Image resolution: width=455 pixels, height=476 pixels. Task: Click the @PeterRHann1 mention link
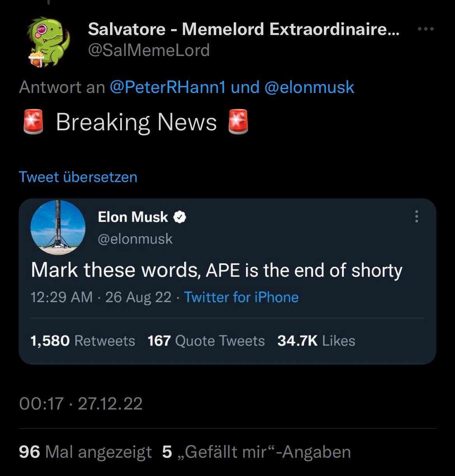(168, 87)
